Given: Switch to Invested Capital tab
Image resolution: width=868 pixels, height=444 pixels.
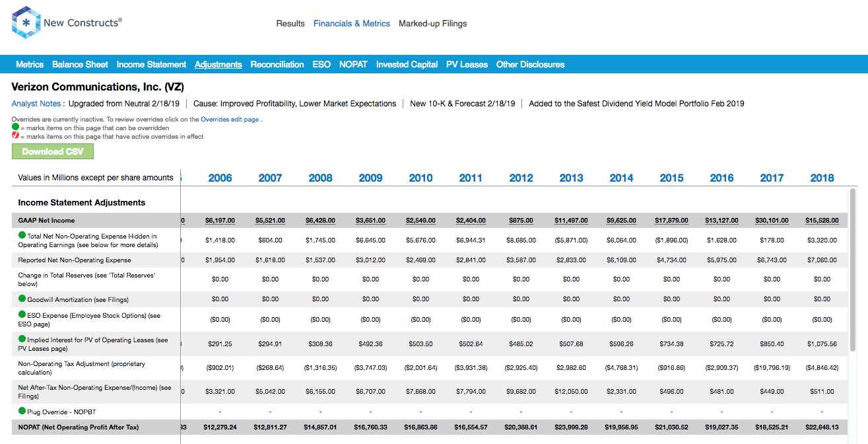Looking at the screenshot, I should [x=407, y=64].
